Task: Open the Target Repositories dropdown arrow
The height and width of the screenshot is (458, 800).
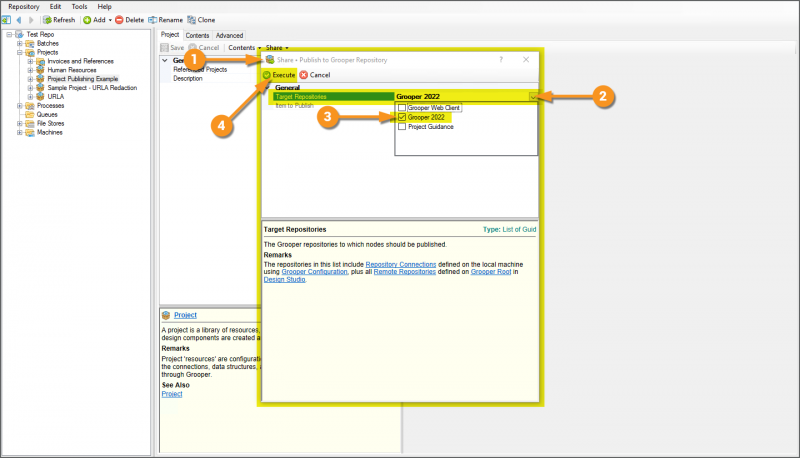Action: (533, 96)
